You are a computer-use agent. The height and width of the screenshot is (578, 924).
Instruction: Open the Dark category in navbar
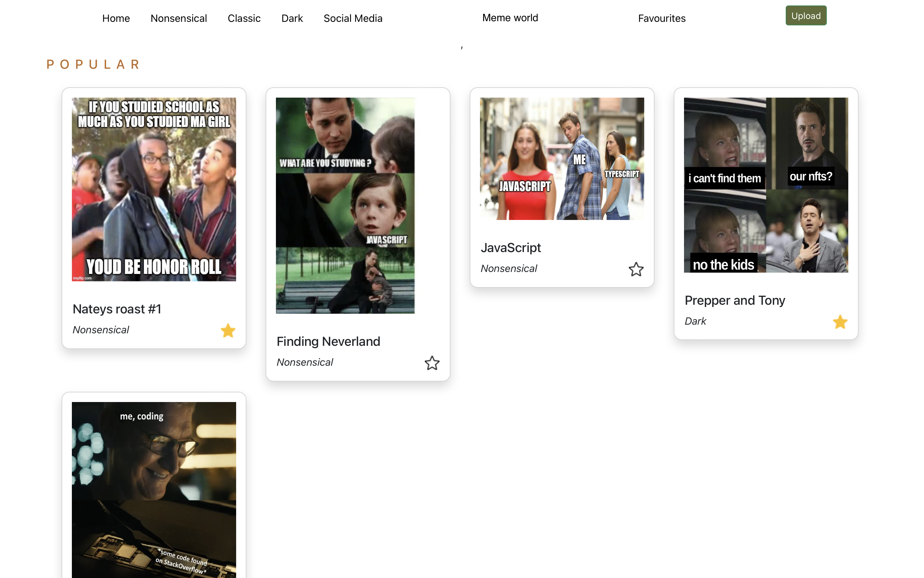[292, 18]
